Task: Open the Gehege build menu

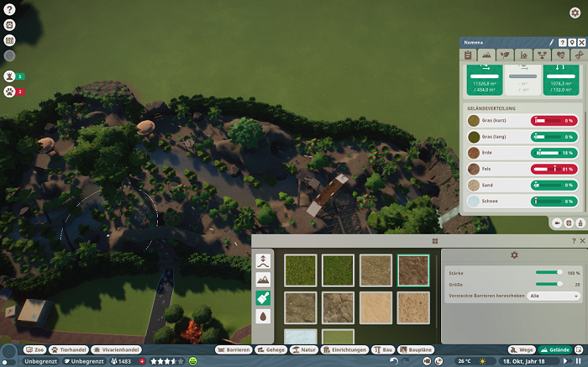Action: (x=271, y=349)
